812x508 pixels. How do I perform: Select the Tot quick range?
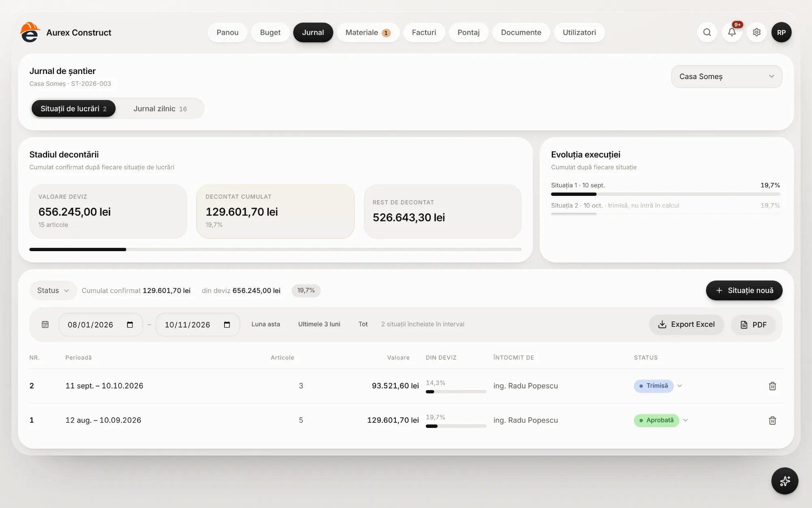(363, 324)
